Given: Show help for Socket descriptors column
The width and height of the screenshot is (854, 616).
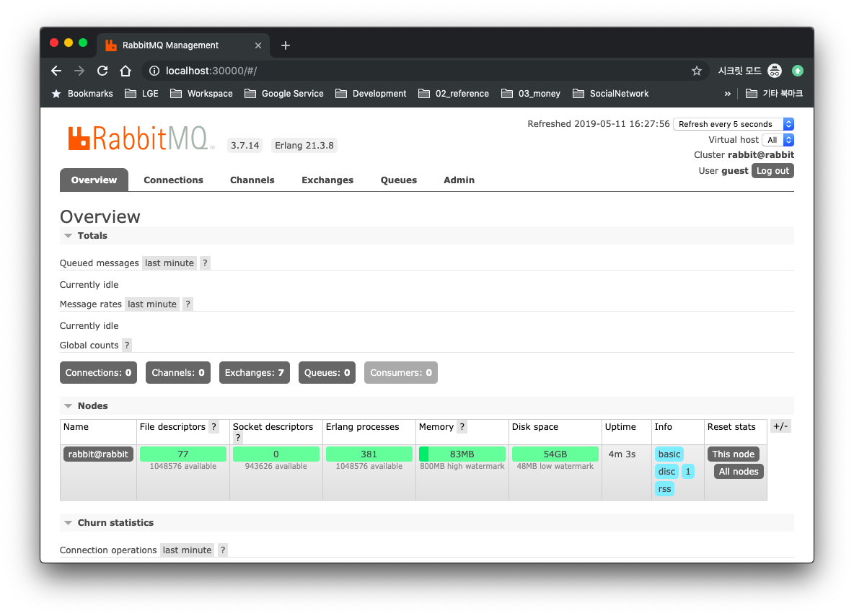Looking at the screenshot, I should tap(238, 438).
